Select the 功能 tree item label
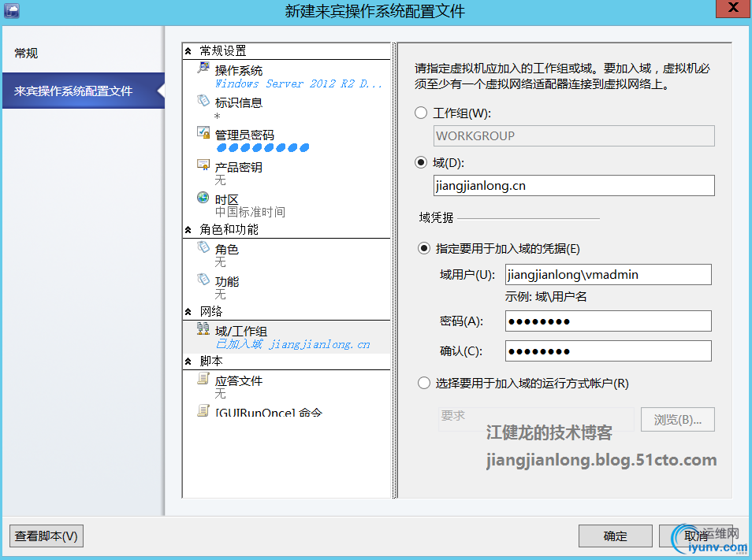752x560 pixels. (x=227, y=282)
